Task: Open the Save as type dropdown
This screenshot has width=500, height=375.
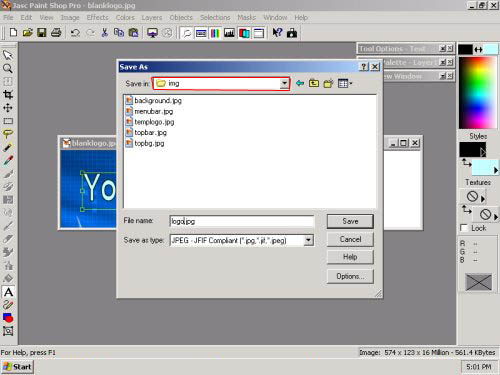Action: click(309, 240)
